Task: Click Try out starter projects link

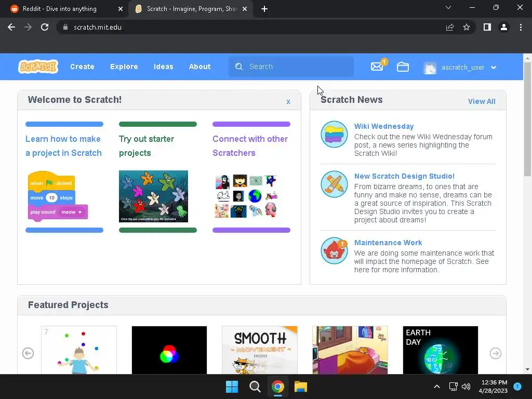Action: pyautogui.click(x=146, y=146)
